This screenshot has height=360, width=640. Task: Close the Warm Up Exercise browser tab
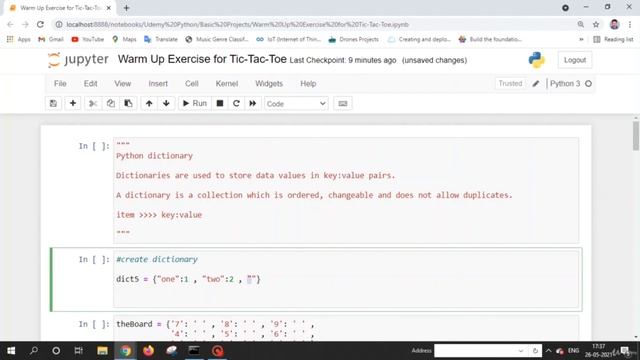(109, 8)
